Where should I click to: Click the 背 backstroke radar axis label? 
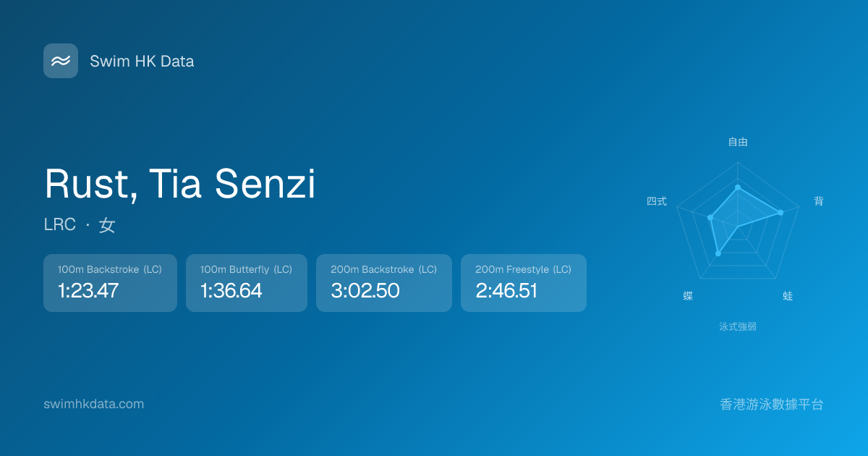click(x=818, y=201)
